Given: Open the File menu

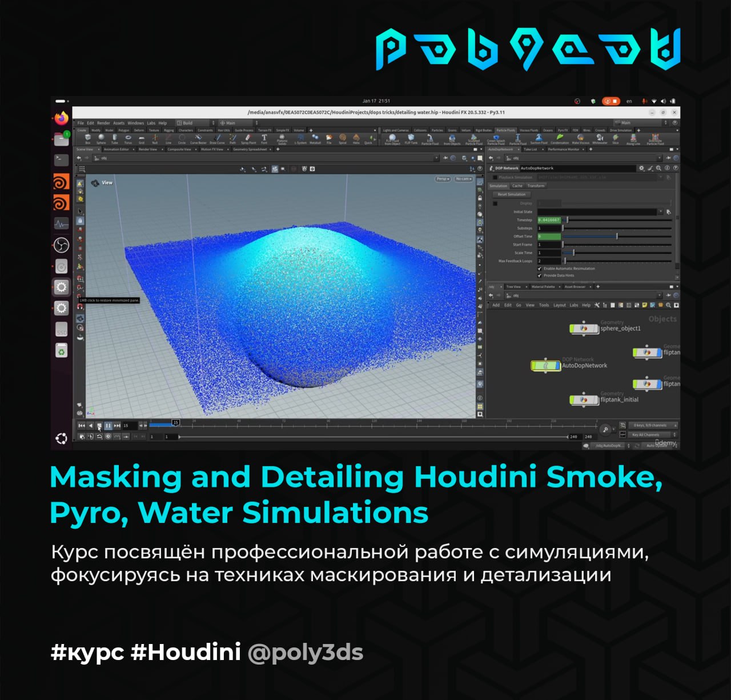Looking at the screenshot, I should pos(81,123).
